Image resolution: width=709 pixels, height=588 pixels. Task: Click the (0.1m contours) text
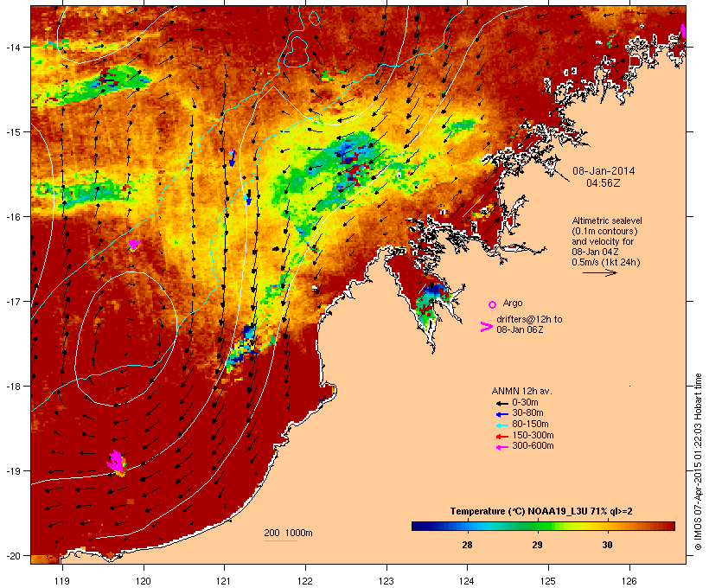click(x=604, y=231)
